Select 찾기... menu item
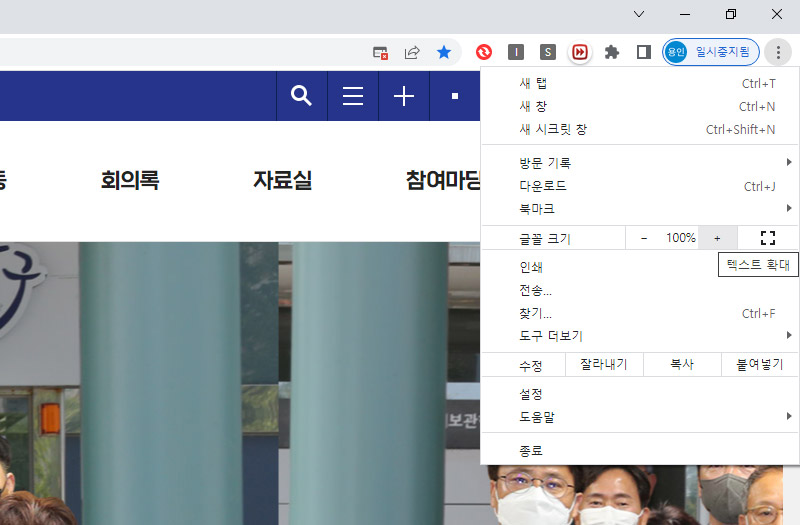The width and height of the screenshot is (800, 525). point(640,313)
